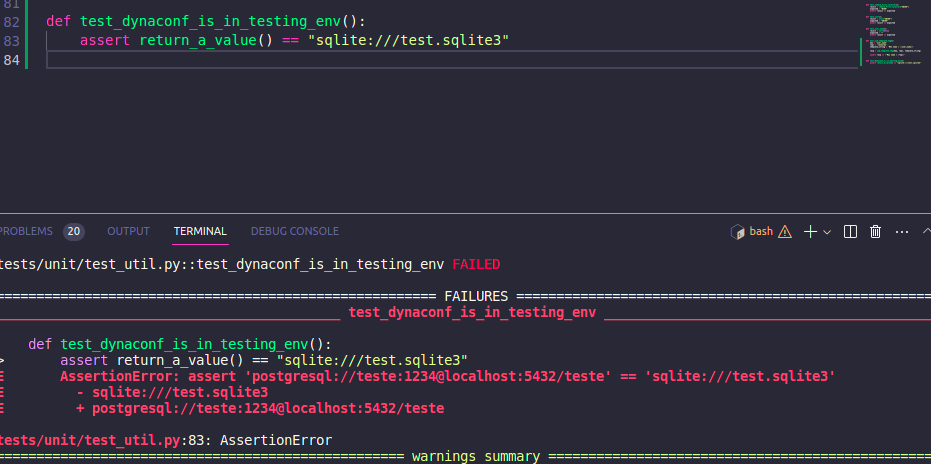Screen dimensions: 931x464
Task: Open the launch profile dropdown chevron
Action: pos(826,232)
